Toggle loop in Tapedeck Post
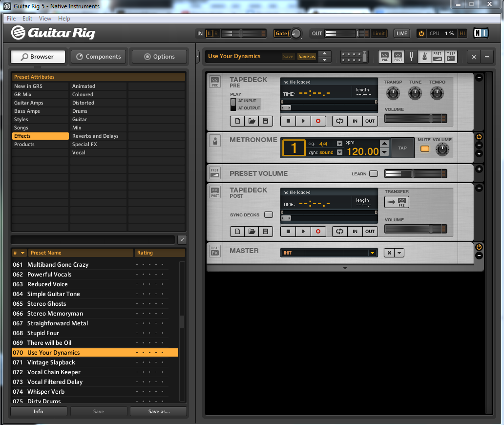Image resolution: width=504 pixels, height=425 pixels. point(340,231)
